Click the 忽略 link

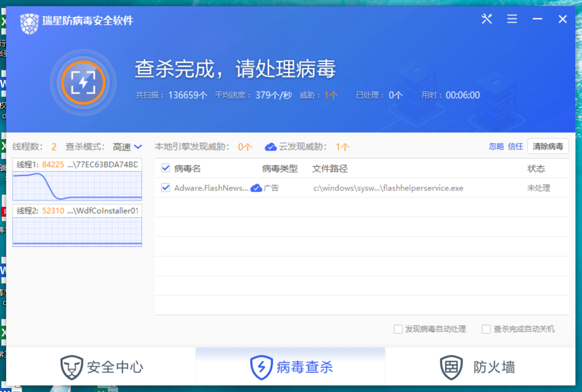(496, 147)
